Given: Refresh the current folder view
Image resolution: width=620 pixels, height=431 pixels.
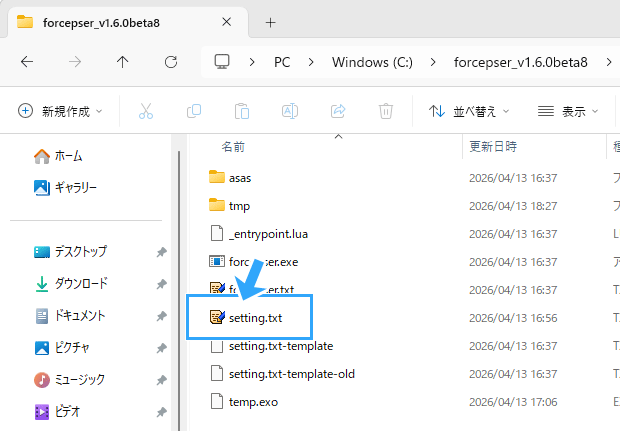Looking at the screenshot, I should coord(171,62).
